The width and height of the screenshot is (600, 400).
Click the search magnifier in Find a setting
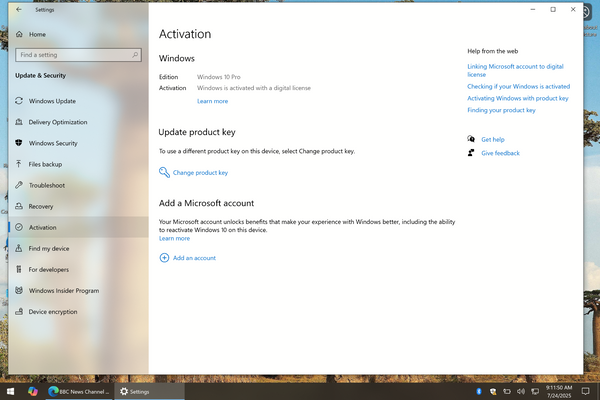click(135, 55)
